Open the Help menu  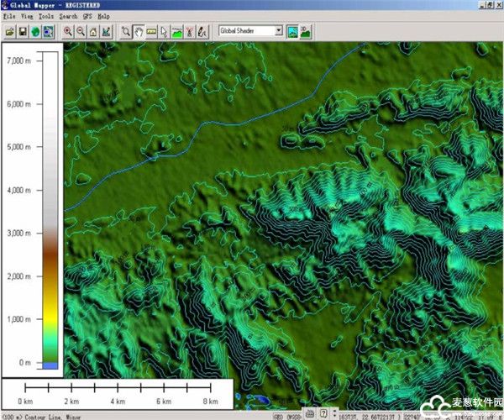[x=103, y=16]
